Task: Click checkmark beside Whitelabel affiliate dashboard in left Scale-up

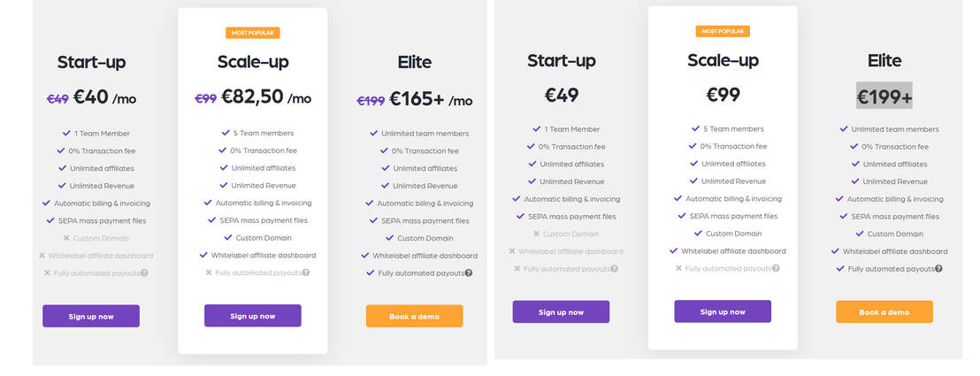Action: pyautogui.click(x=203, y=256)
